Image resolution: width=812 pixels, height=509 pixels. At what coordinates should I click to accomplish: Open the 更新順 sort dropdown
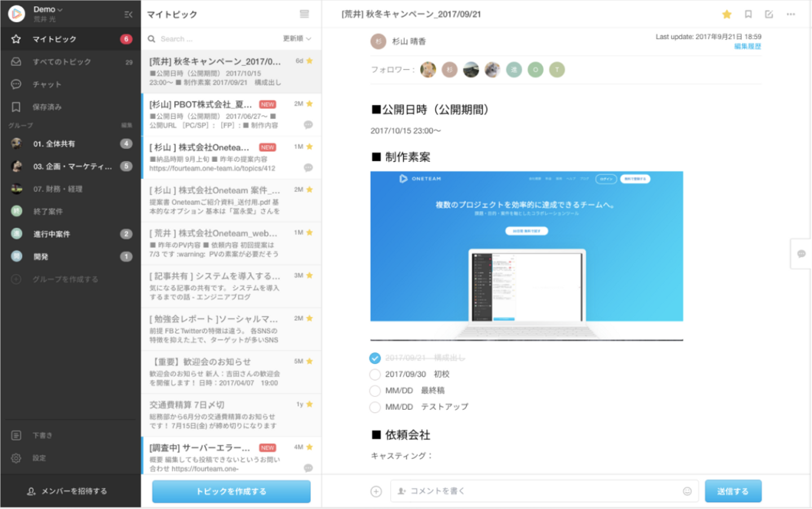[297, 38]
